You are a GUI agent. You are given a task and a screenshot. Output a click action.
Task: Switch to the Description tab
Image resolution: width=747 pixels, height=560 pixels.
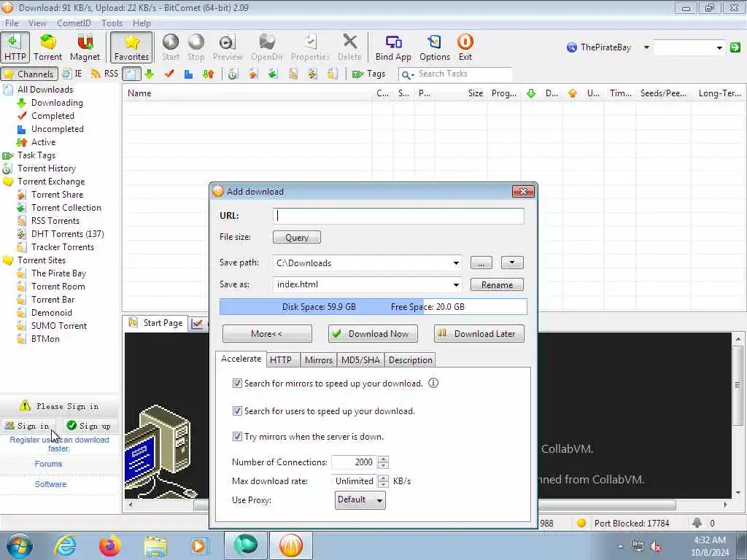(x=410, y=360)
